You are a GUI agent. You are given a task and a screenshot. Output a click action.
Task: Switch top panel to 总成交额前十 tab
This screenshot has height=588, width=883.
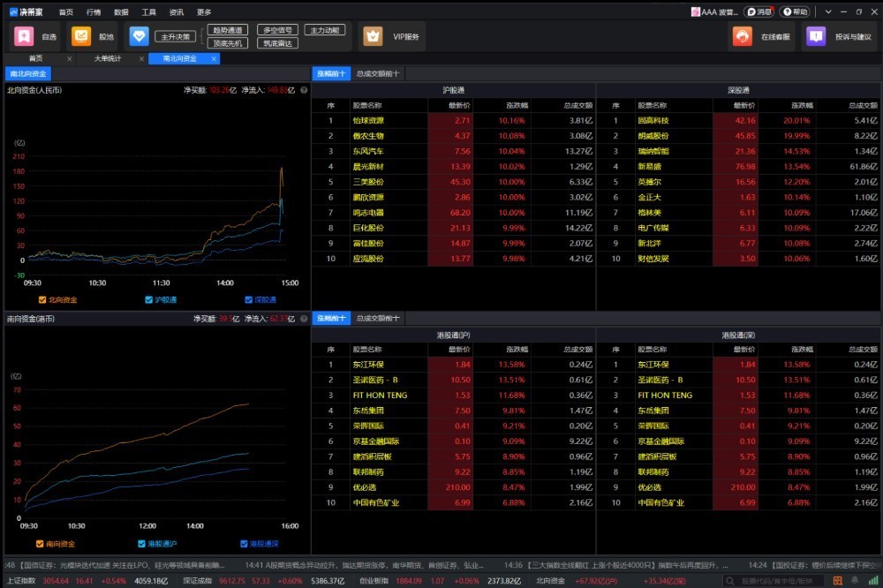click(378, 74)
